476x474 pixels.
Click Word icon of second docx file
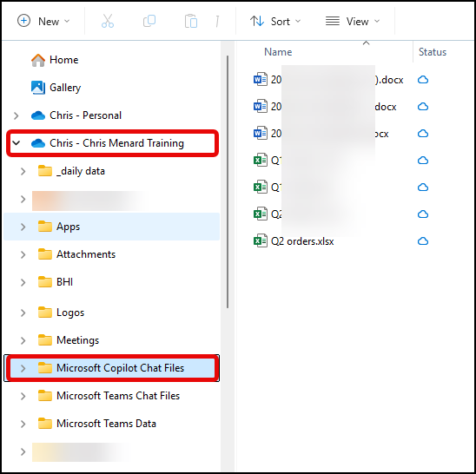tap(261, 106)
